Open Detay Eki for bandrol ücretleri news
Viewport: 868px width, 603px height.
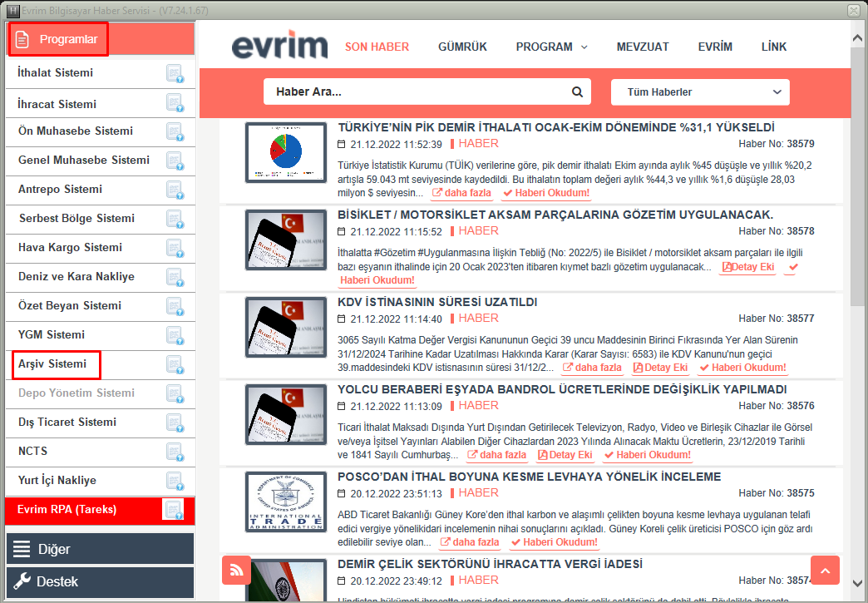565,455
